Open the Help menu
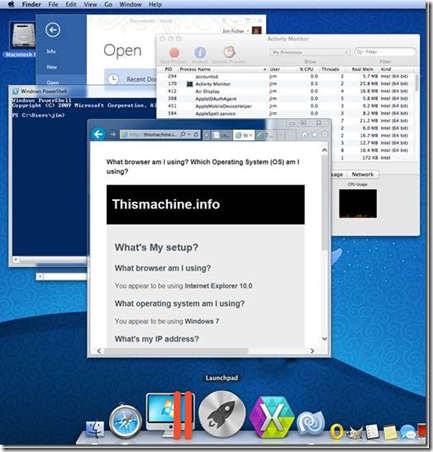 coord(155,4)
